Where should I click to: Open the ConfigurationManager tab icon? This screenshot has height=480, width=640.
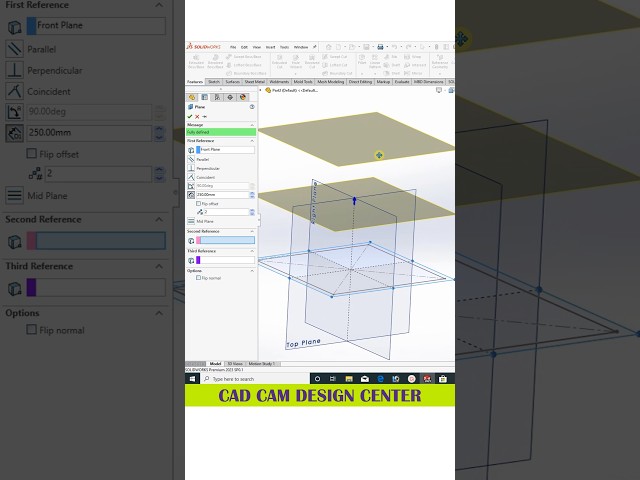[217, 97]
